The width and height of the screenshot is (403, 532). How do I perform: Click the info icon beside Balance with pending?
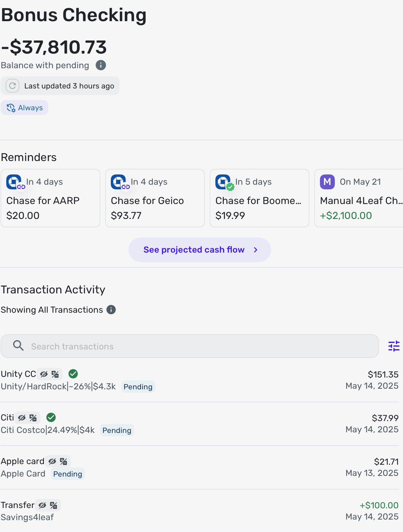point(101,65)
